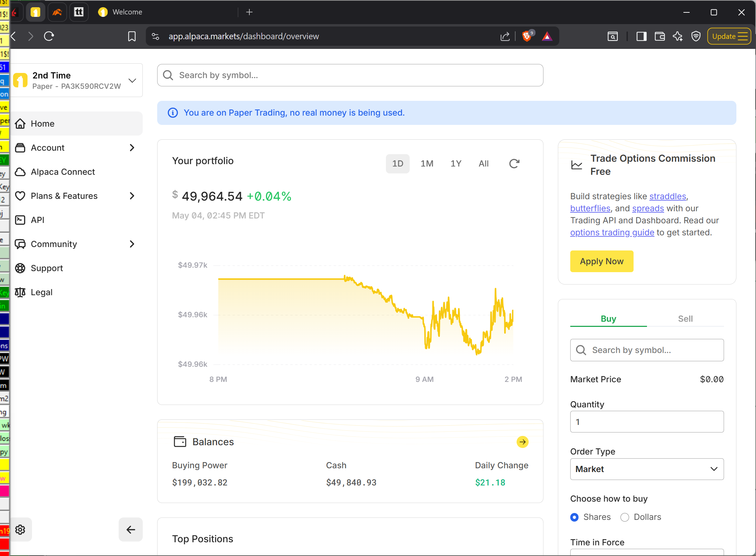Collapse sidebar with the left arrow button
The height and width of the screenshot is (556, 756).
pos(131,530)
